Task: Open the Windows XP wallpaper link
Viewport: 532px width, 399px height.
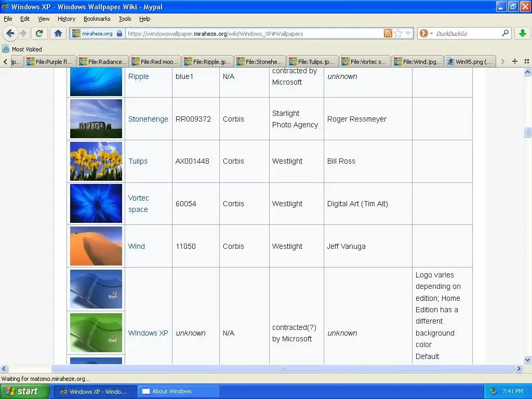Action: pyautogui.click(x=148, y=333)
